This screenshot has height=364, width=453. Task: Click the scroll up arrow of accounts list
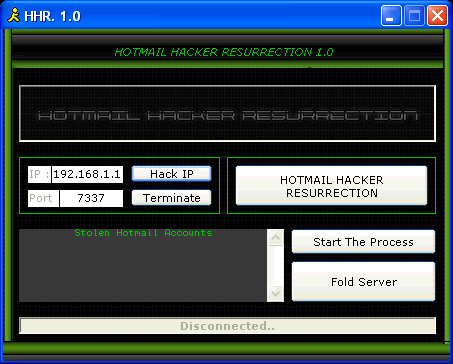[x=275, y=238]
